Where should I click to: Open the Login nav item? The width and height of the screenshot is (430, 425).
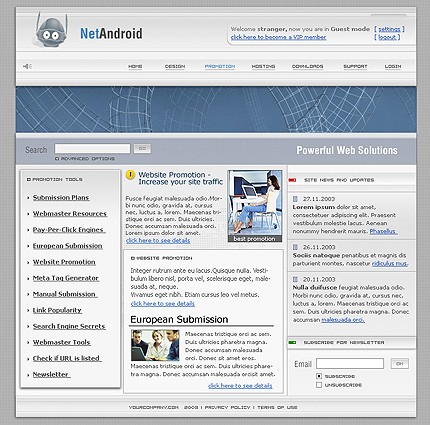(393, 66)
